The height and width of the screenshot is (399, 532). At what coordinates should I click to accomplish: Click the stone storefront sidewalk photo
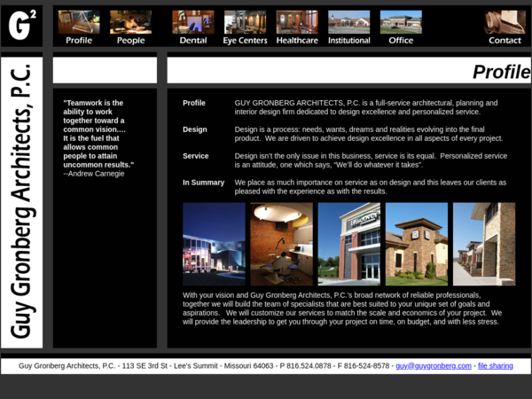tap(484, 244)
